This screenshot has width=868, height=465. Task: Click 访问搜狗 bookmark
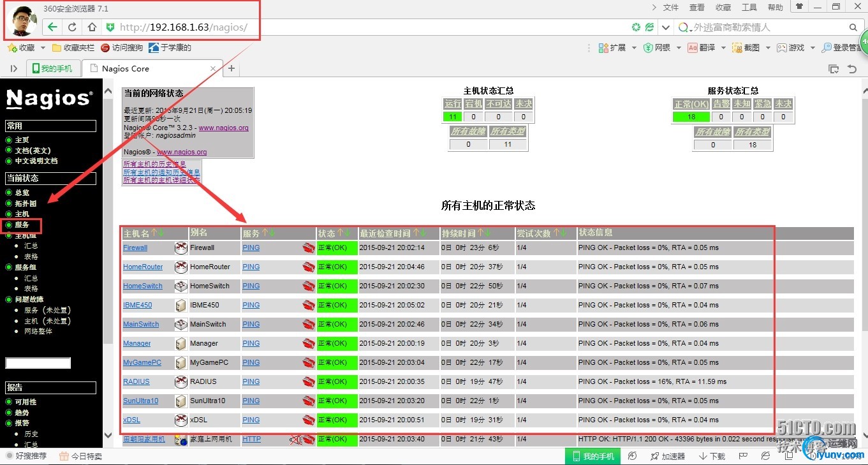122,48
